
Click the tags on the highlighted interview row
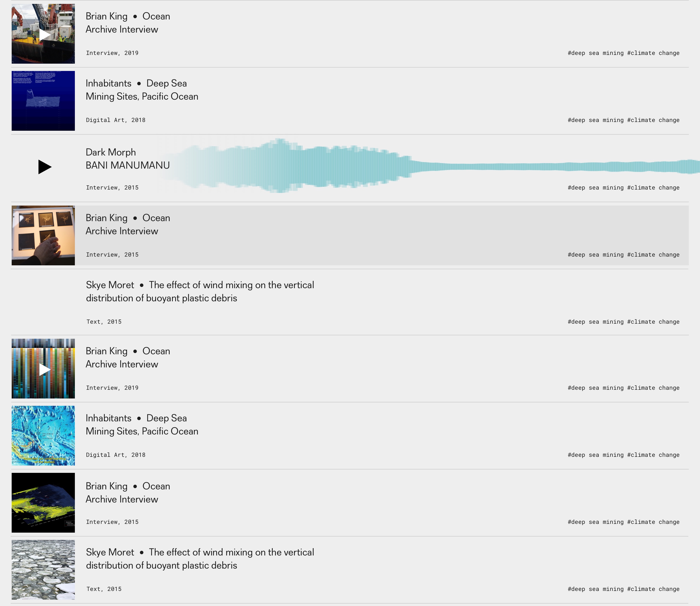623,255
